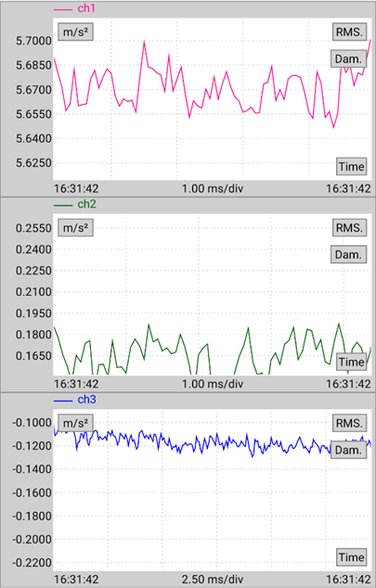
Task: Click the 1.00 ms/div label under ch1
Action: coord(213,188)
